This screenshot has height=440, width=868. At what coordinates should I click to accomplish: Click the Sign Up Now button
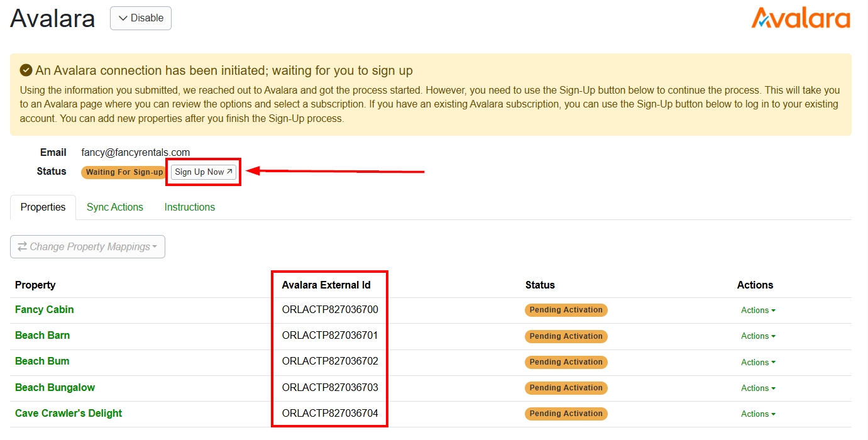204,172
